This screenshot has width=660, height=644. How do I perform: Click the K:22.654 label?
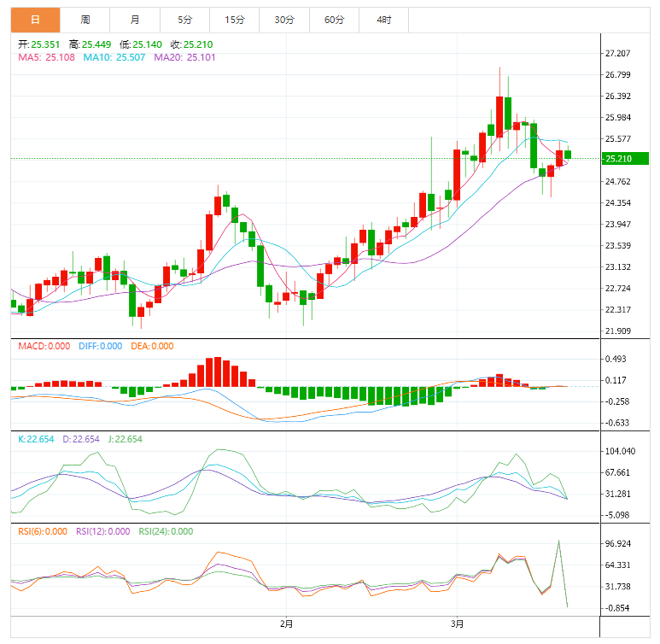pos(36,439)
